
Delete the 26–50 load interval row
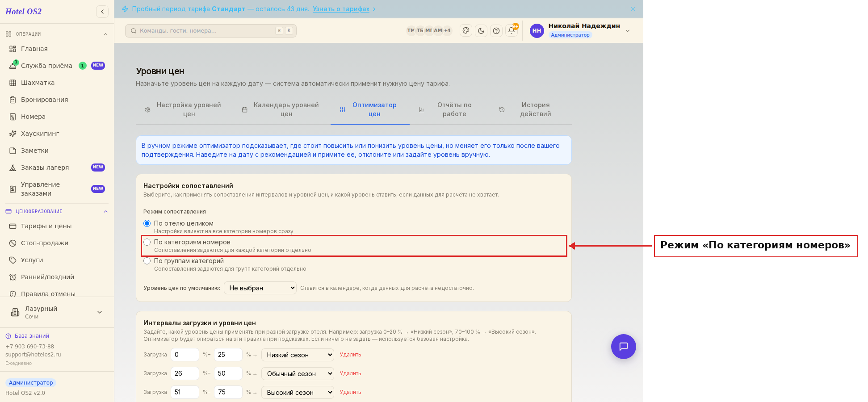click(350, 373)
